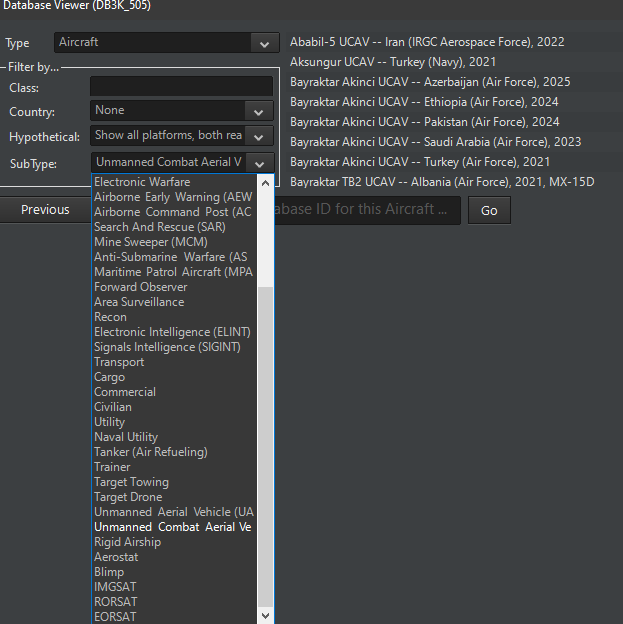Select Ababil-5 UCAV Iran entry
This screenshot has width=623, height=624.
click(454, 42)
